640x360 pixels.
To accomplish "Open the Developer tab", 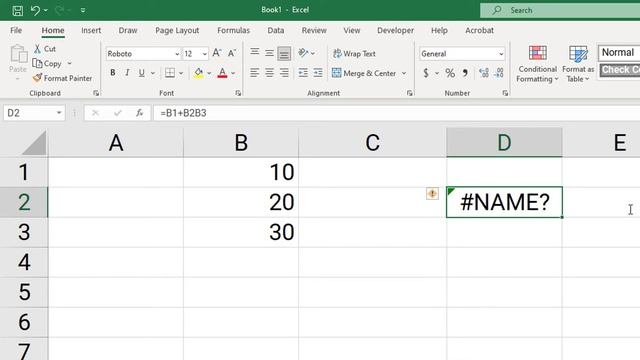I will click(x=396, y=30).
